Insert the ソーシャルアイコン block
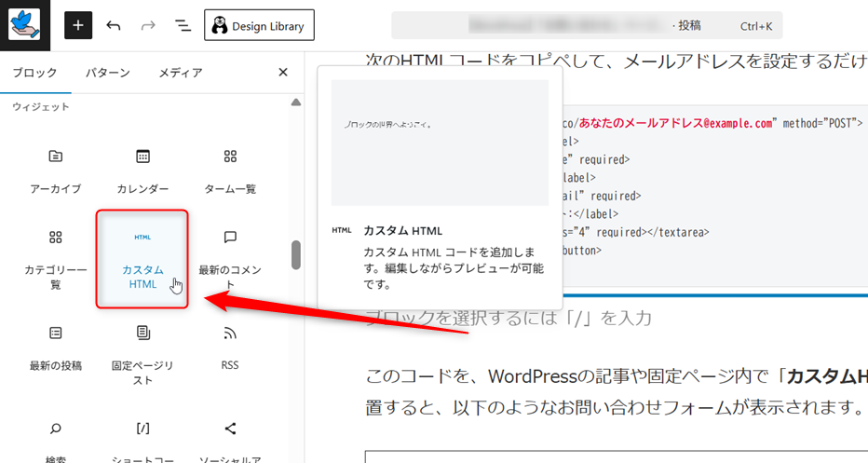Screen dimensions: 868x463 [230, 442]
